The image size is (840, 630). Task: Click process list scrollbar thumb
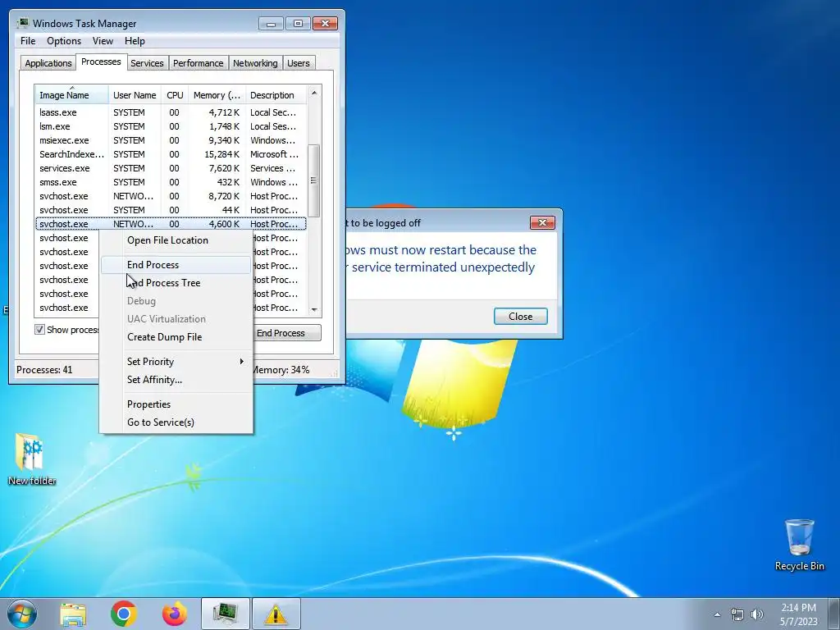coord(314,180)
